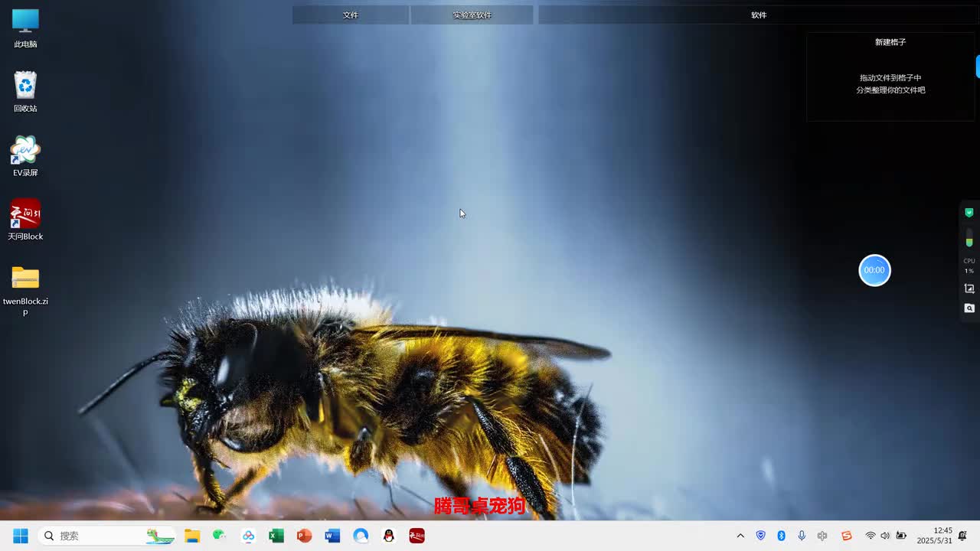Launch Word from the taskbar
This screenshot has width=980, height=551.
pyautogui.click(x=332, y=536)
